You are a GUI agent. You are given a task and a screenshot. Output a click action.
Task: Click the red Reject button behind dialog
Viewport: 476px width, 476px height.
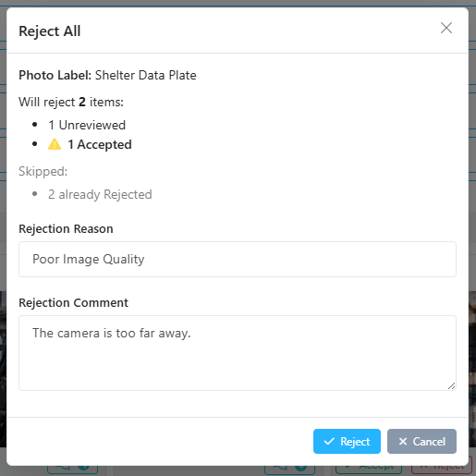click(x=442, y=469)
